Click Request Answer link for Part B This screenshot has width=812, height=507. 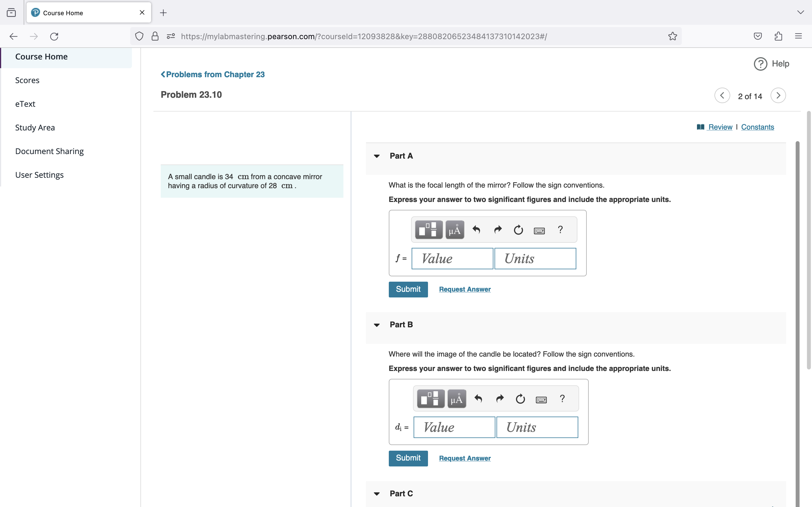pos(465,458)
